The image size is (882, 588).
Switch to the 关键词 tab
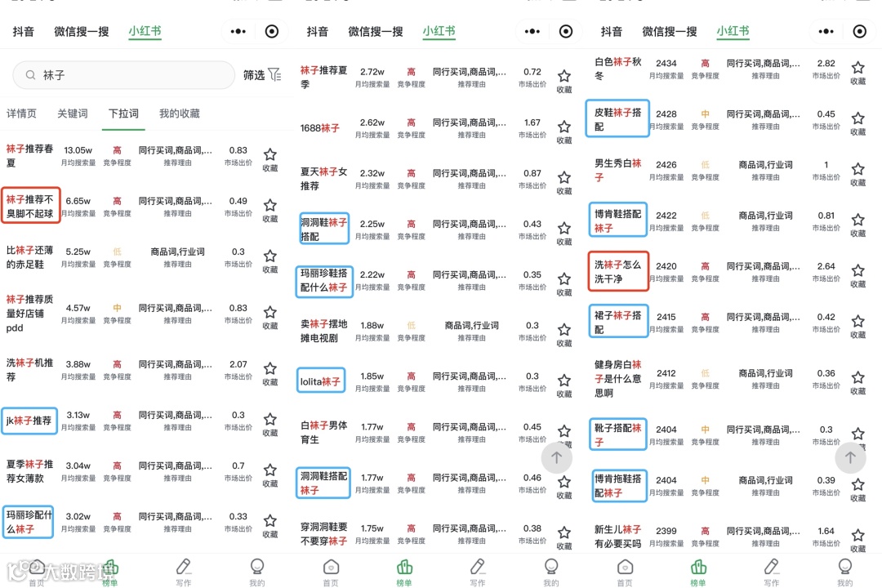click(x=73, y=114)
